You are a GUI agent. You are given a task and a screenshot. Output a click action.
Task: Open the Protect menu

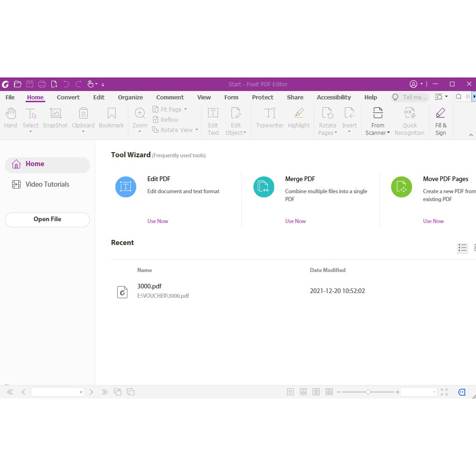(x=262, y=97)
